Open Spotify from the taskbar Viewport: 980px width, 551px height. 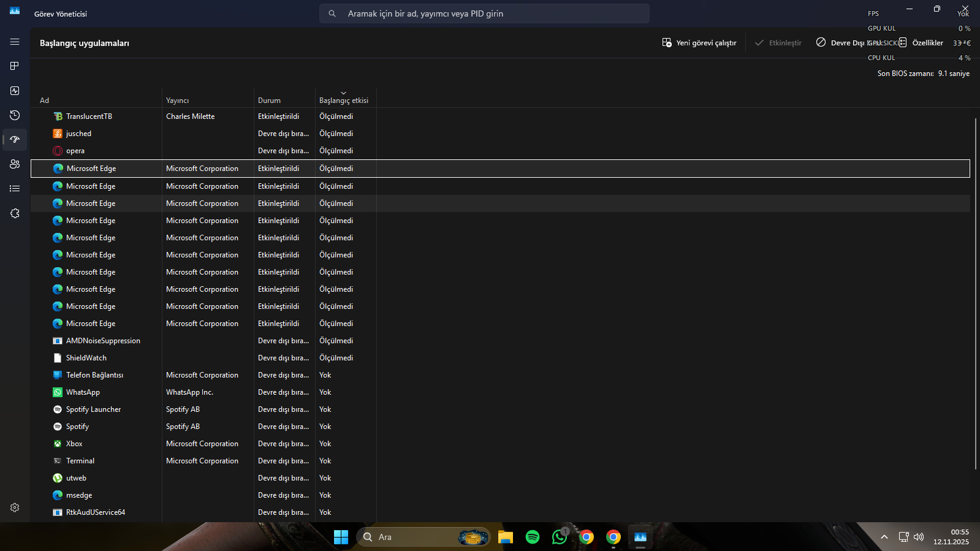[533, 537]
